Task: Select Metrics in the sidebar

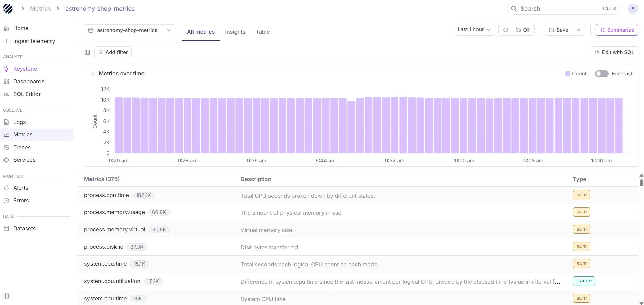Action: click(x=36, y=134)
